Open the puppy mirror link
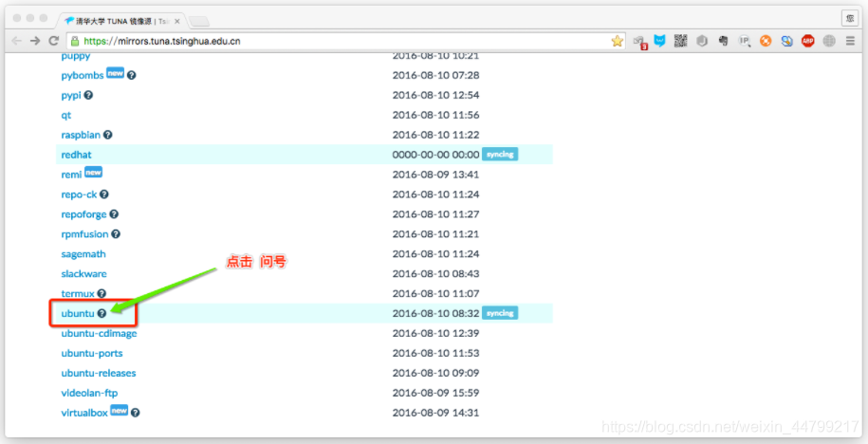 point(75,55)
